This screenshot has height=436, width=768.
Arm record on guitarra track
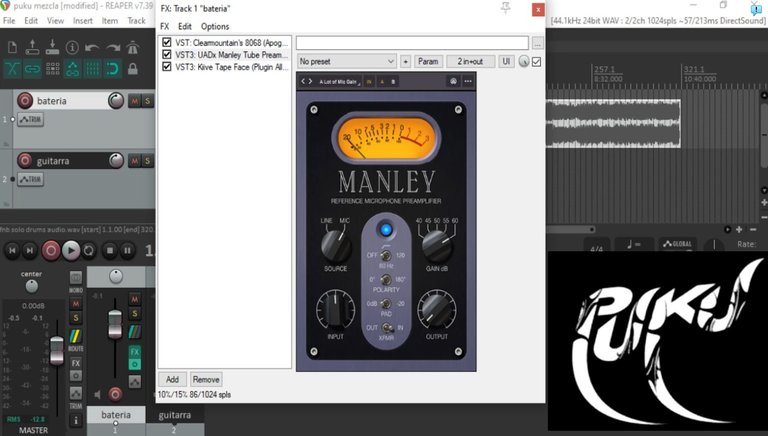(25, 161)
